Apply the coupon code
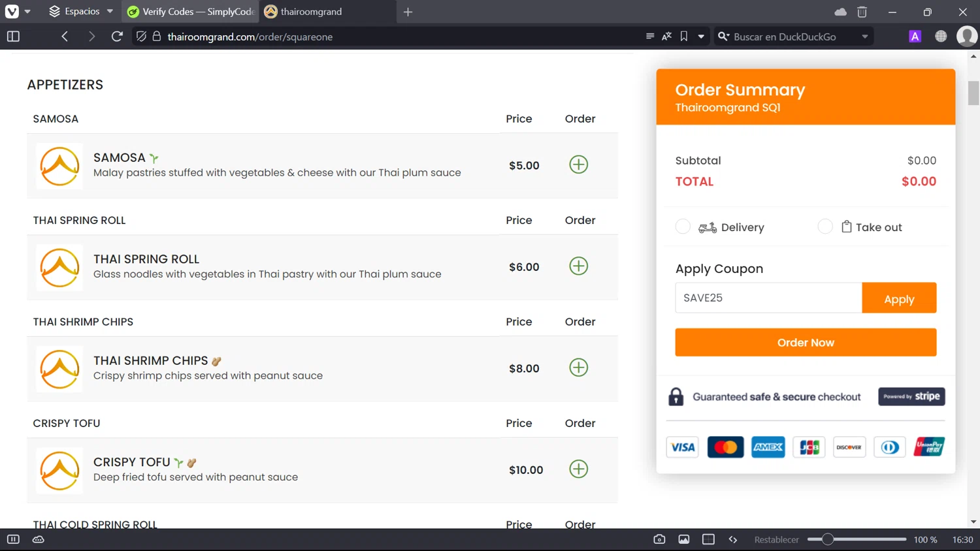Viewport: 980px width, 551px height. (899, 298)
